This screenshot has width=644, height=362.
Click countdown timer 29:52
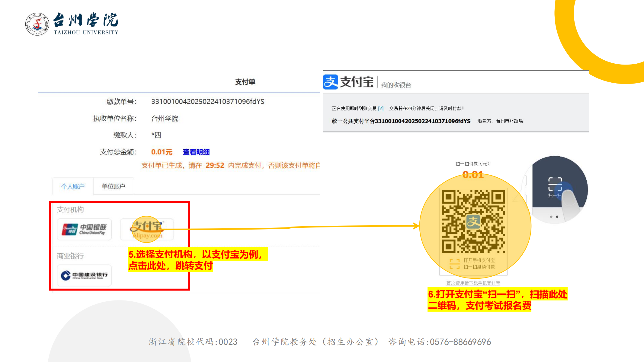point(215,165)
